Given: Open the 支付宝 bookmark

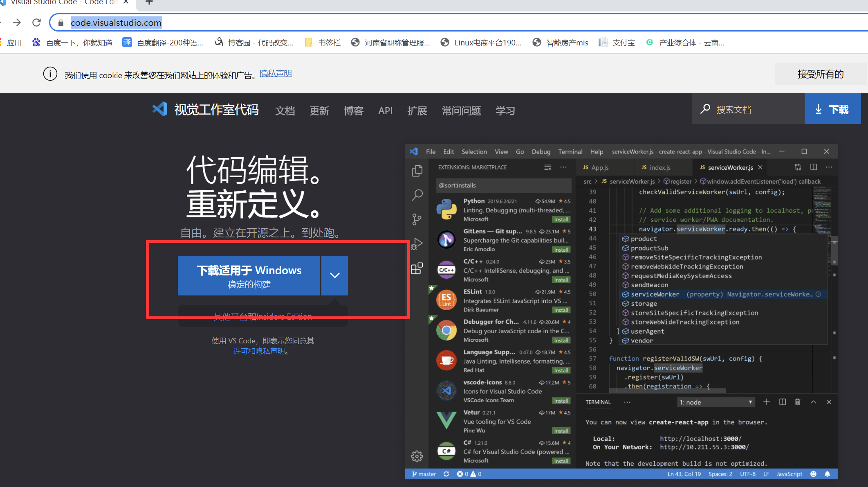Looking at the screenshot, I should [617, 43].
